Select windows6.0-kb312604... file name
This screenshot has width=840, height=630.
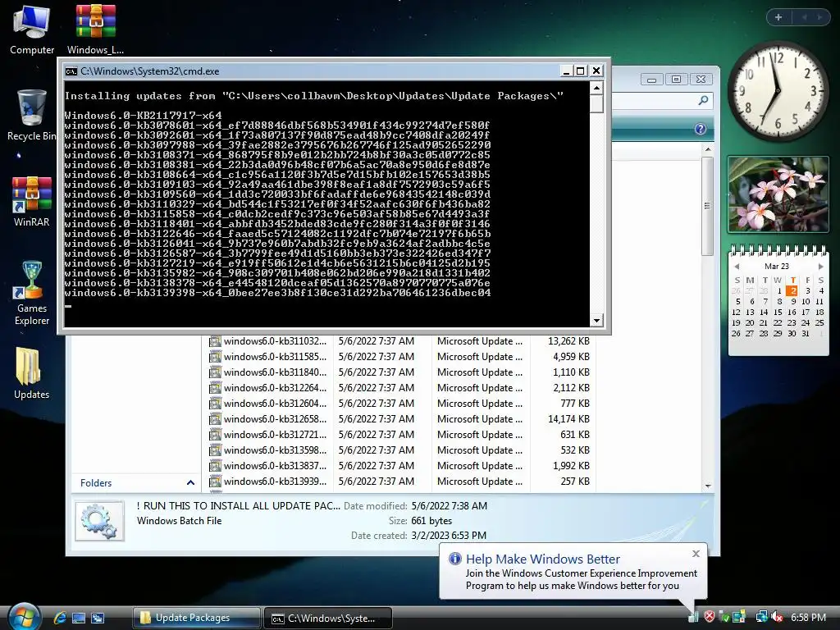point(275,404)
